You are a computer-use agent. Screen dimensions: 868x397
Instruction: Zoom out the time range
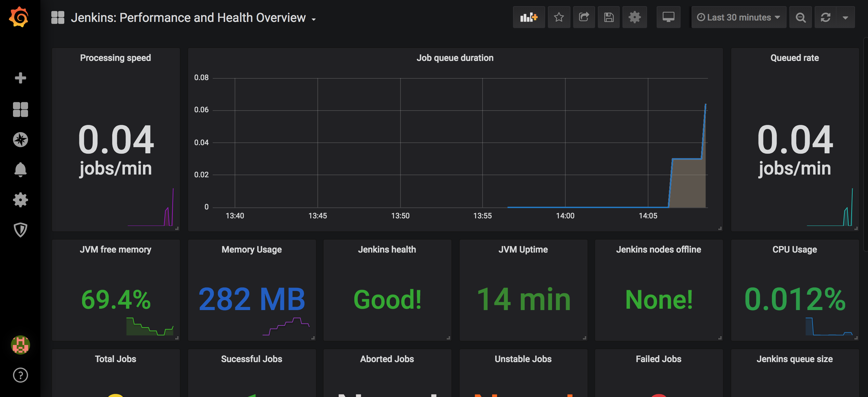800,17
